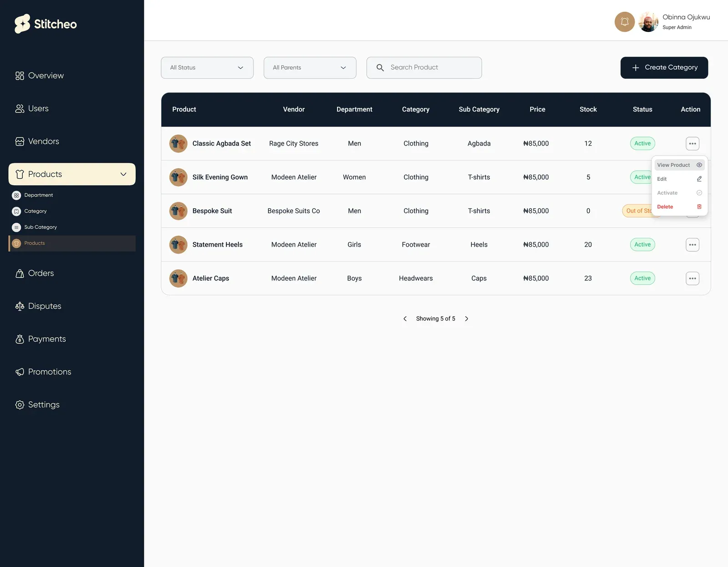Open the Users section
The width and height of the screenshot is (728, 567).
point(32,108)
